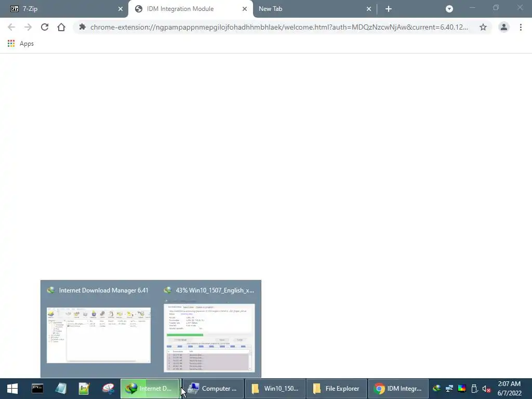Focus the chrome-extension address bar
This screenshot has width=532, height=399.
[279, 27]
